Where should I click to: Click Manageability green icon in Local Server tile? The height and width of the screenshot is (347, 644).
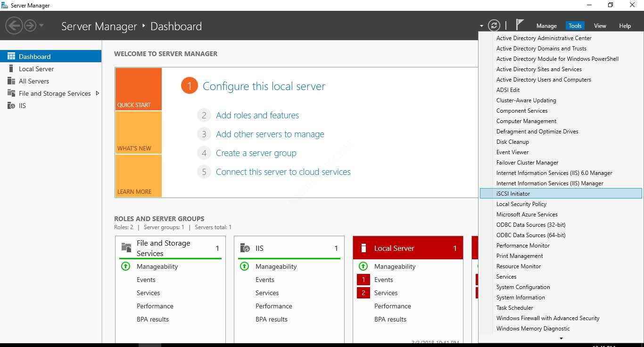pyautogui.click(x=363, y=266)
